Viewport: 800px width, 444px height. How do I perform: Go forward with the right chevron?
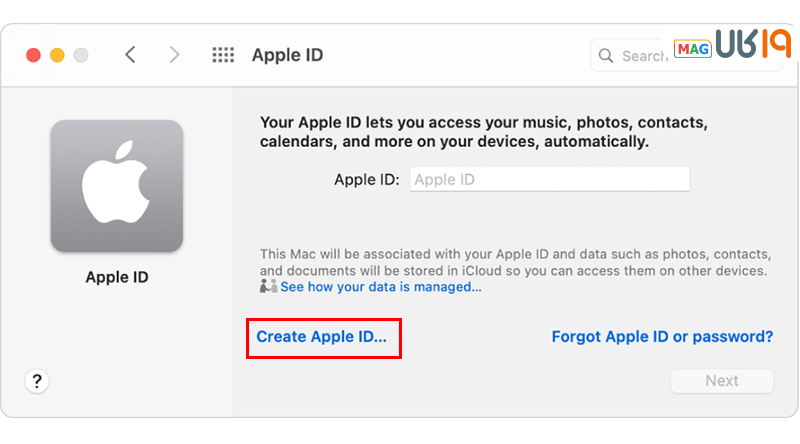click(174, 55)
